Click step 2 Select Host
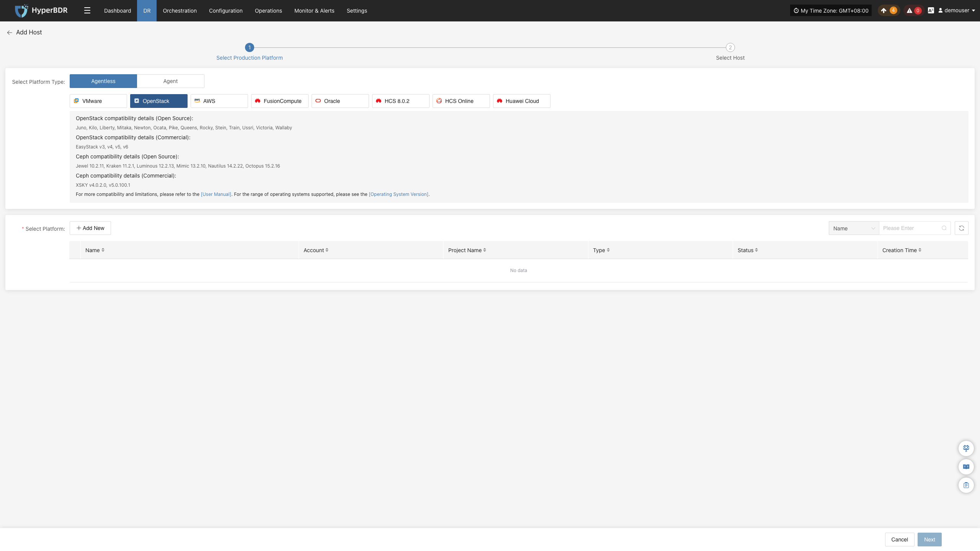Image resolution: width=980 pixels, height=551 pixels. pos(730,52)
